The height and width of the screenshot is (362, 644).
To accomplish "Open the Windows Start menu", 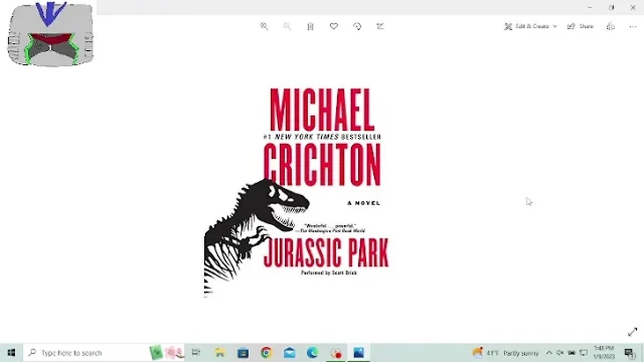I will (x=12, y=352).
